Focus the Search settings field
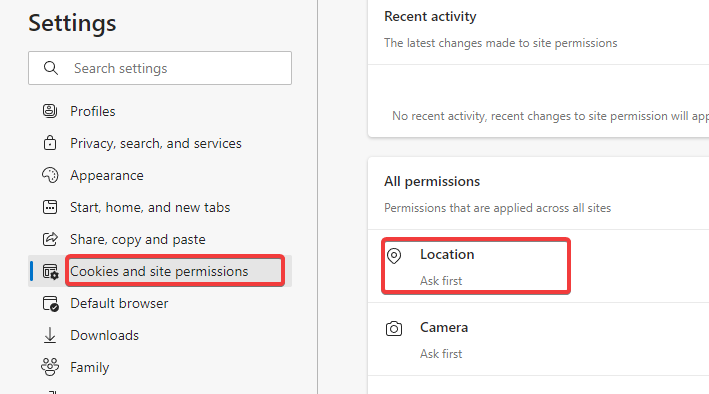The height and width of the screenshot is (394, 709). coord(160,68)
